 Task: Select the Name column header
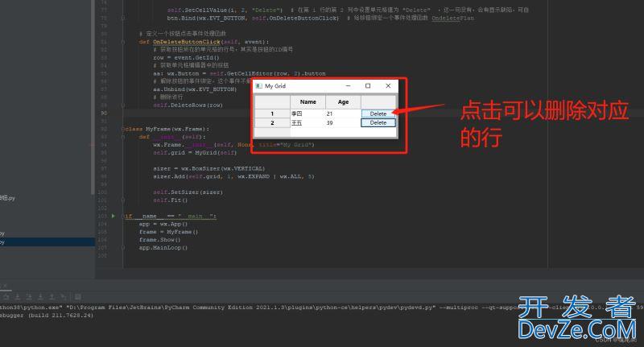[x=308, y=101]
